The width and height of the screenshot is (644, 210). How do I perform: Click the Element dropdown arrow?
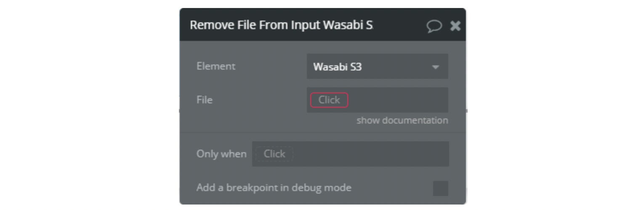coord(436,67)
